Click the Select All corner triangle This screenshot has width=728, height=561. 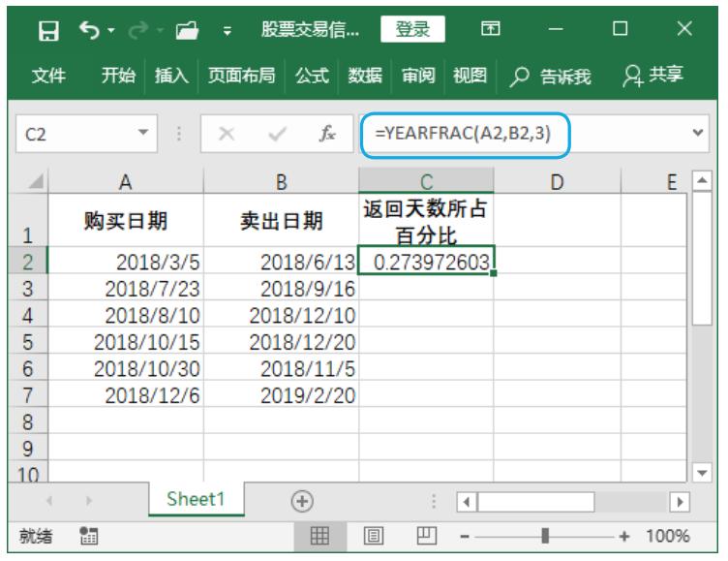[x=36, y=181]
